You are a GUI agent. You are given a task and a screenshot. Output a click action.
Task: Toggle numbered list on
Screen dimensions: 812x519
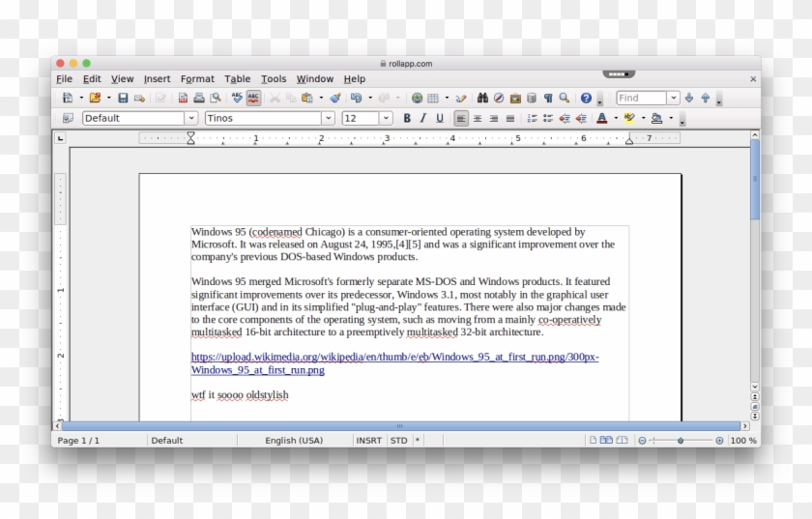[x=532, y=118]
